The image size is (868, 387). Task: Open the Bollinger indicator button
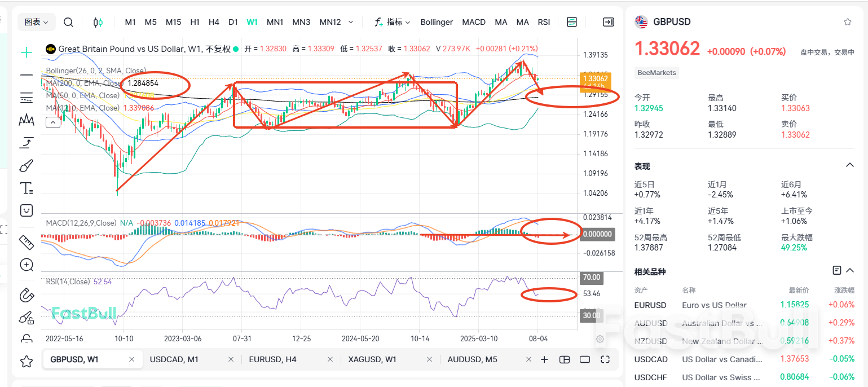436,22
